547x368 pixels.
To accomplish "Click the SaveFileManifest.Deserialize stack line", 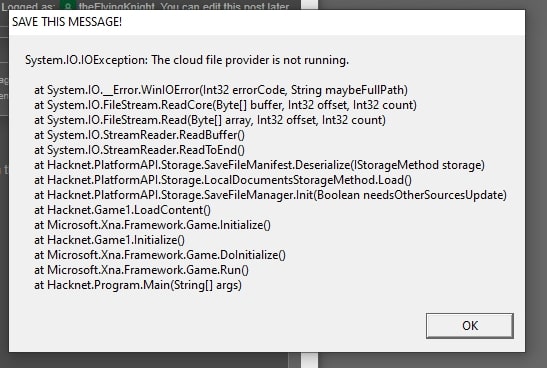I will (259, 165).
